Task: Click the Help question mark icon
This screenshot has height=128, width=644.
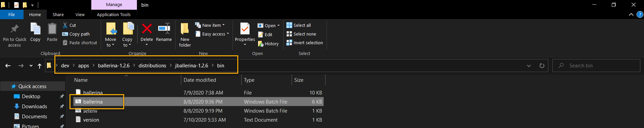Action: (640, 14)
